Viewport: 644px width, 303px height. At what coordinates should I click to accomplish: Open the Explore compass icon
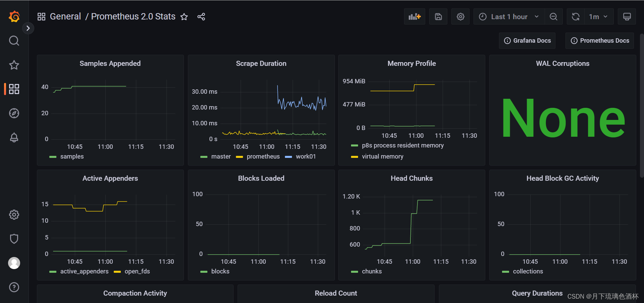click(x=14, y=113)
